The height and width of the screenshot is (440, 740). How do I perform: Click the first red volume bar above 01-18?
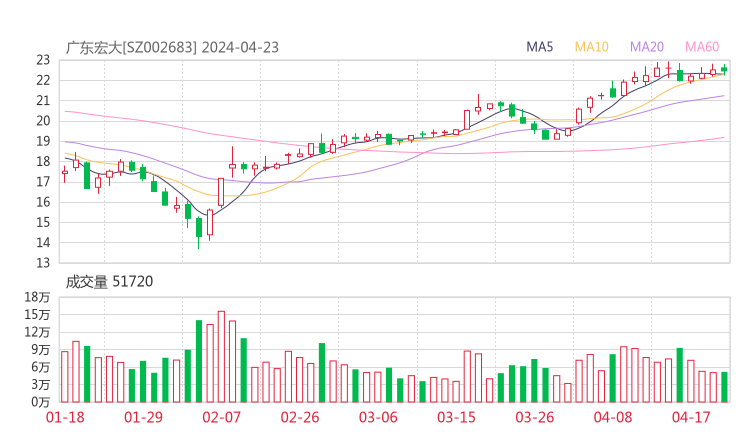65,377
